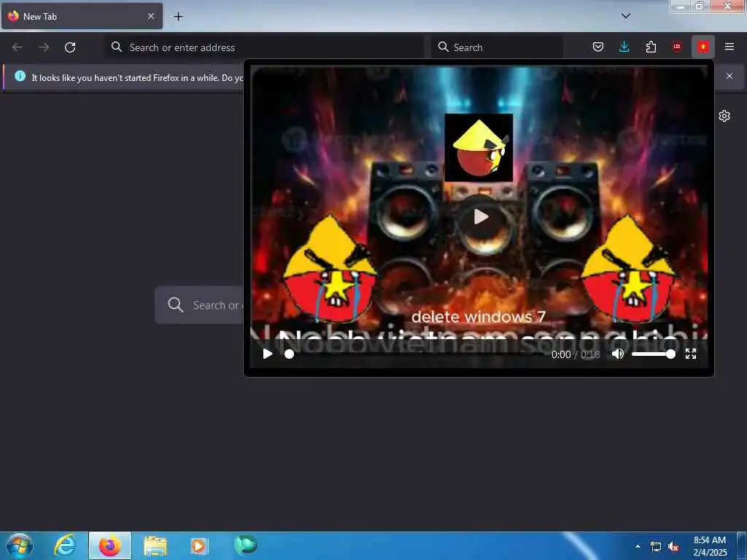747x560 pixels.
Task: Select the New Tab tab
Action: pos(82,16)
